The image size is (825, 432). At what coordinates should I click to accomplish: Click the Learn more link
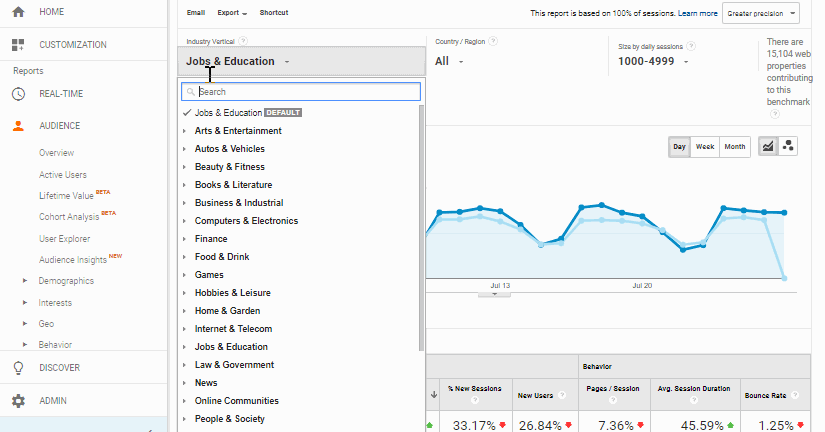[697, 14]
